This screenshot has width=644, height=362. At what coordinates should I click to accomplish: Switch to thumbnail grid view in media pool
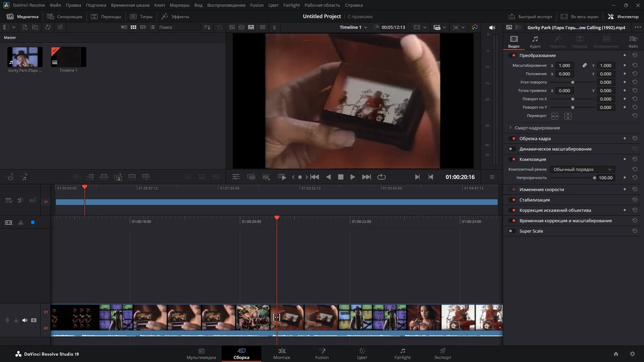(x=134, y=27)
